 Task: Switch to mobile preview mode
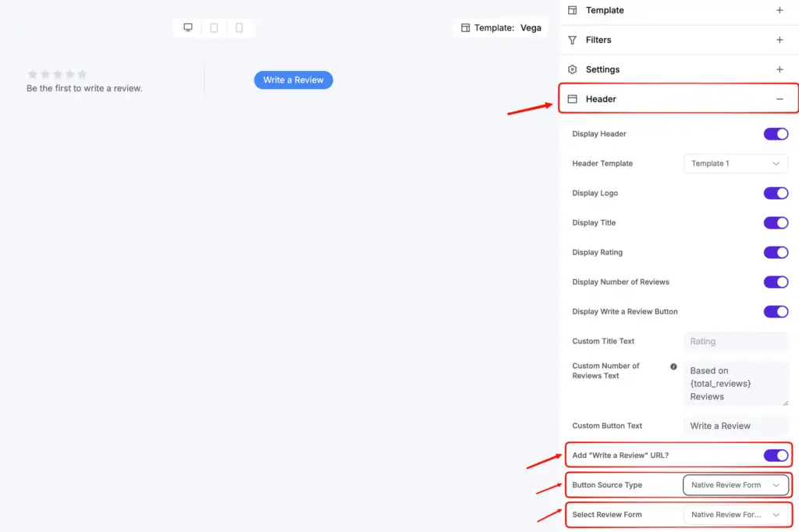(240, 27)
